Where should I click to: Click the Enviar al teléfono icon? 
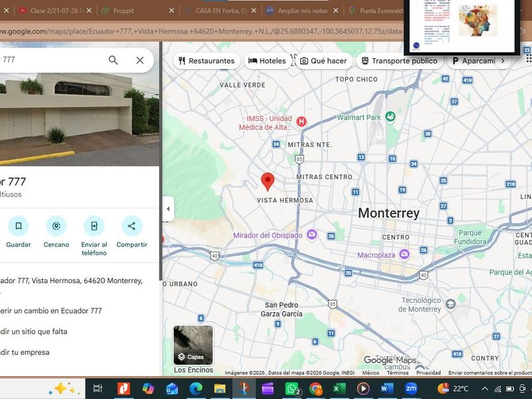click(x=94, y=226)
